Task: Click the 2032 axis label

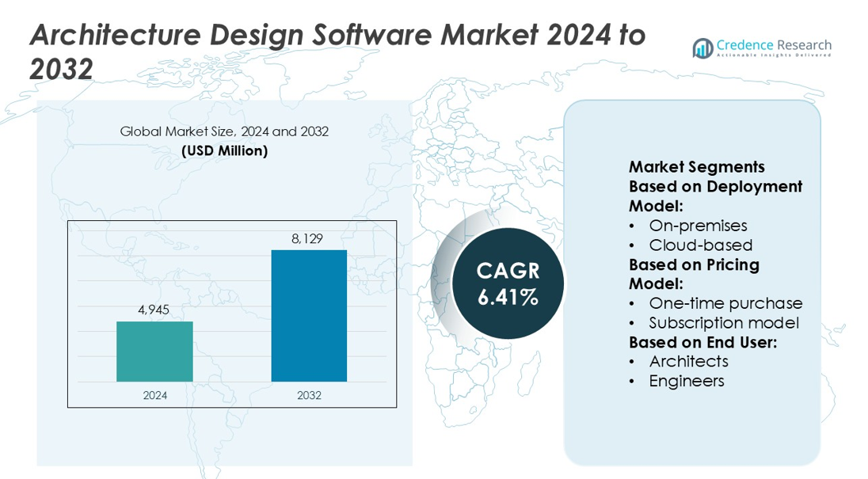Action: point(309,395)
